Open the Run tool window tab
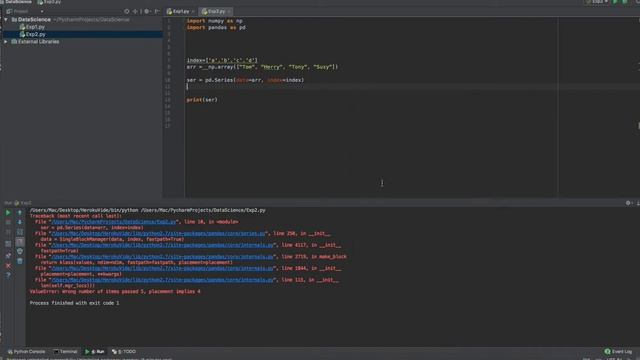The image size is (640, 360). [x=95, y=351]
